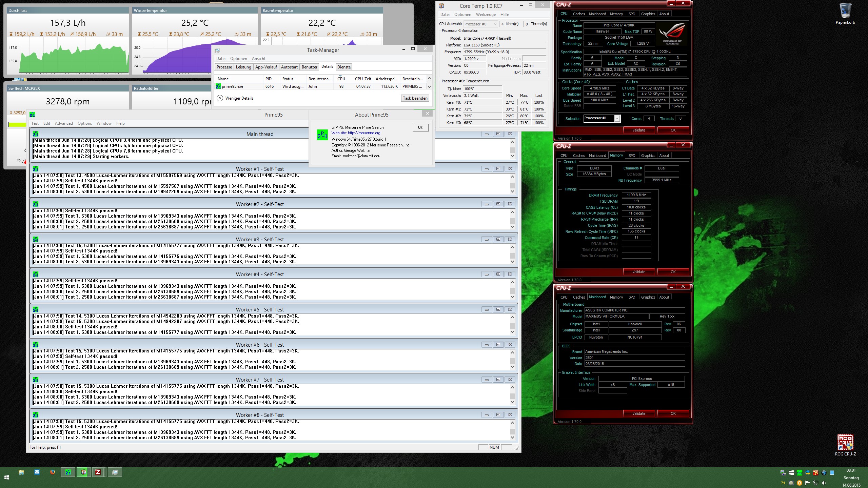Click the Prime95 icon of Worker #4 window
Viewport: 868px width, 488px height.
(x=36, y=274)
